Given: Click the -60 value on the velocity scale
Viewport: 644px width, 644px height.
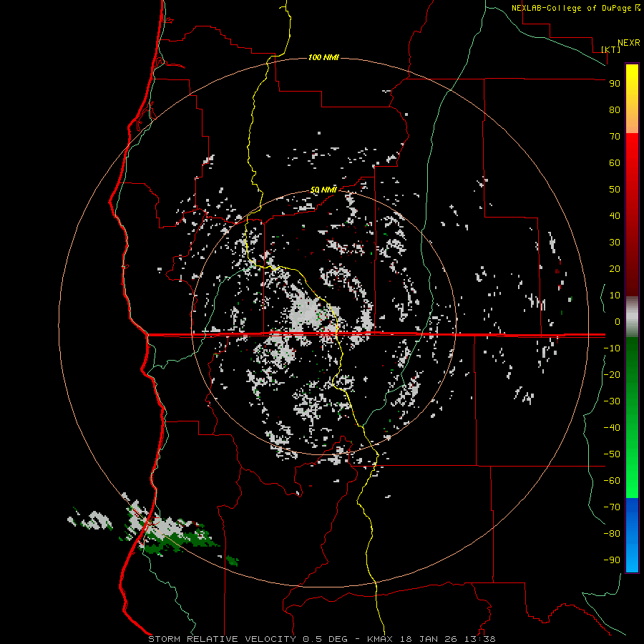Looking at the screenshot, I should (612, 481).
